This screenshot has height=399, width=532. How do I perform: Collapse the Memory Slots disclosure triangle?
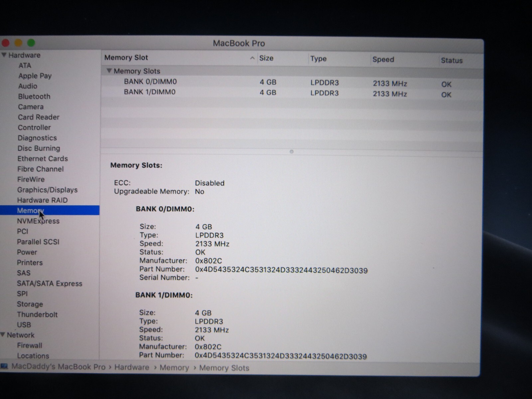[109, 71]
